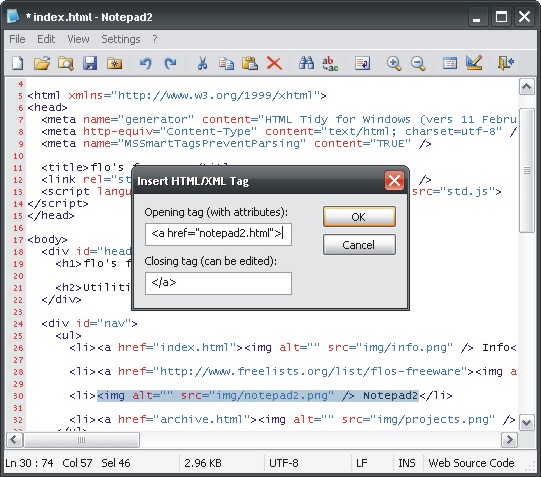Click the Copy icon in toolbar
Image resolution: width=541 pixels, height=477 pixels.
click(x=226, y=63)
